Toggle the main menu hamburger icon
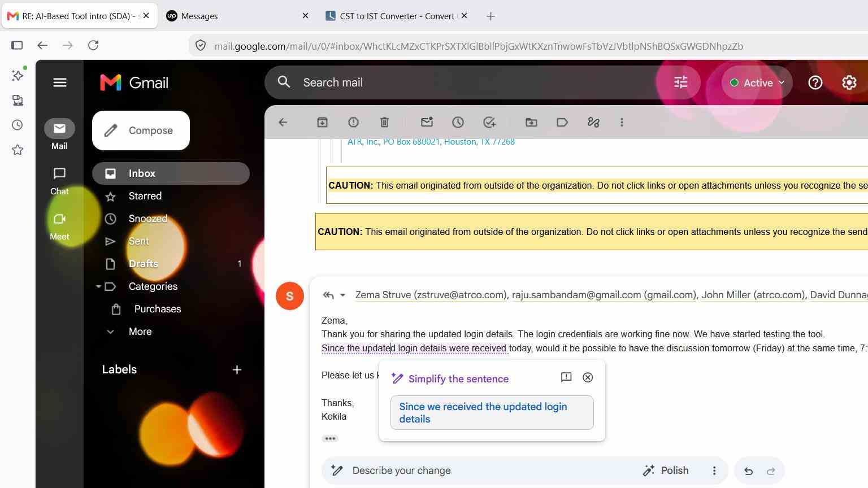The image size is (868, 488). [60, 82]
